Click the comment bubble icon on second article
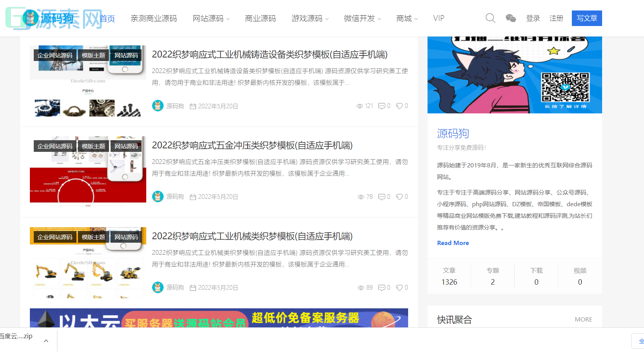 pos(381,196)
